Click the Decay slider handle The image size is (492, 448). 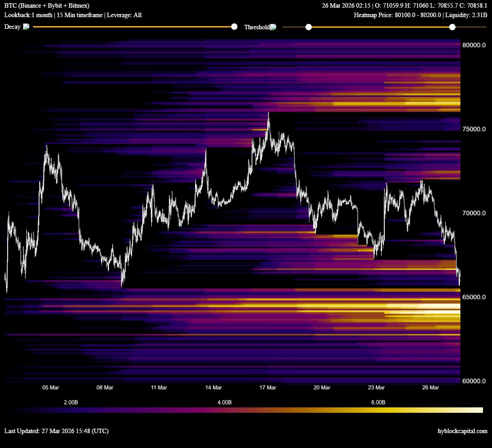[234, 27]
